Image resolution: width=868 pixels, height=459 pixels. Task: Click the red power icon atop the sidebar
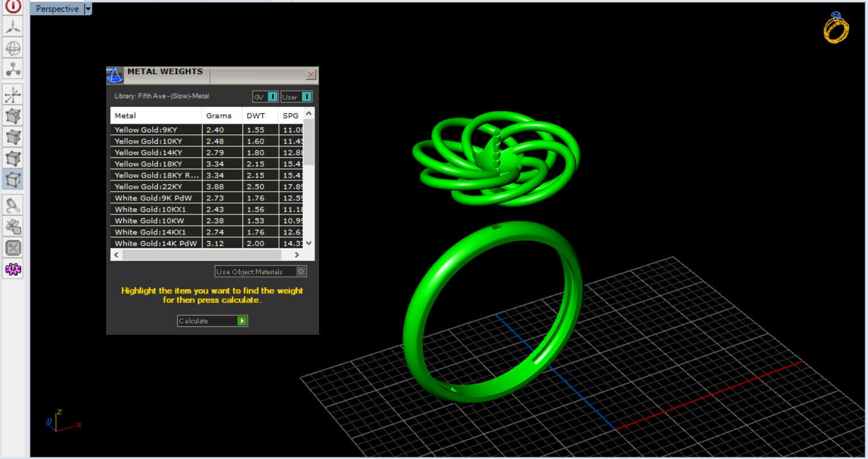point(13,6)
